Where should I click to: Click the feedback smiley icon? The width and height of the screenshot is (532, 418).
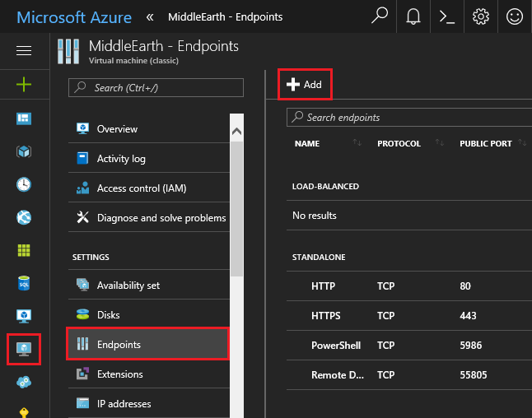click(x=515, y=16)
